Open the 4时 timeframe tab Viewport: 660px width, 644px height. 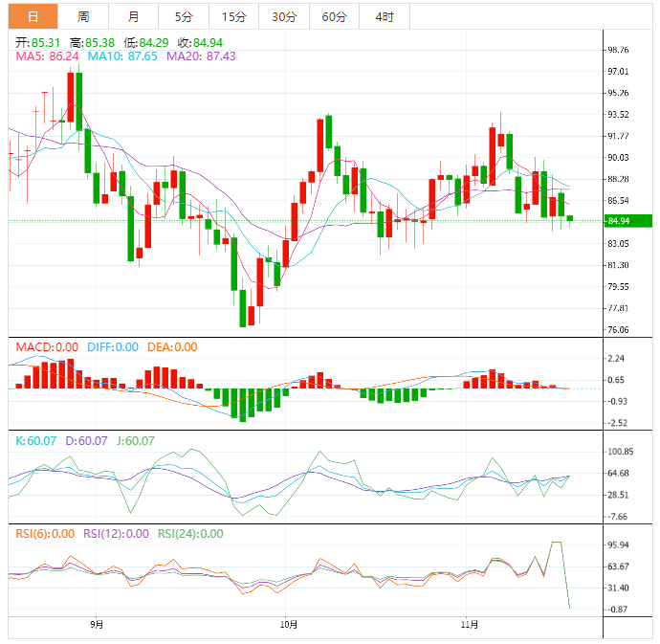[x=385, y=17]
